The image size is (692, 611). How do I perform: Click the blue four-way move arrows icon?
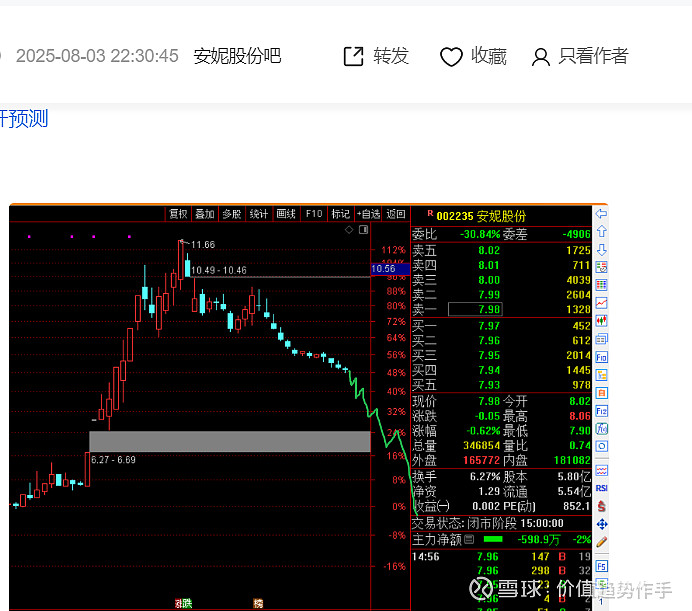pos(601,524)
